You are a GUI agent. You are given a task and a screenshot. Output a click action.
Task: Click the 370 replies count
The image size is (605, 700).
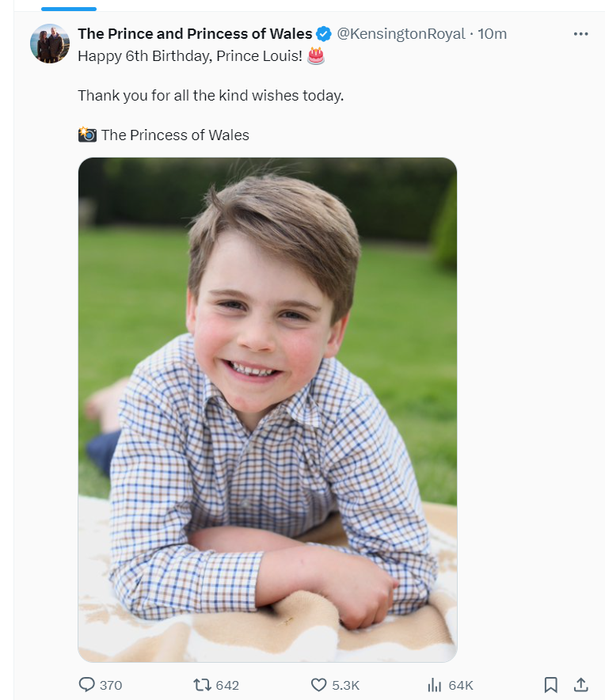(x=111, y=685)
